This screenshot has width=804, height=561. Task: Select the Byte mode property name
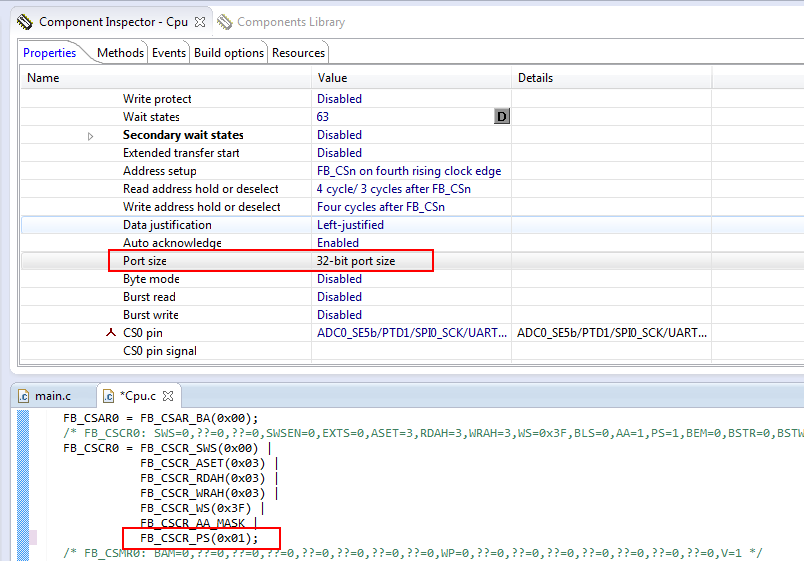click(x=151, y=278)
